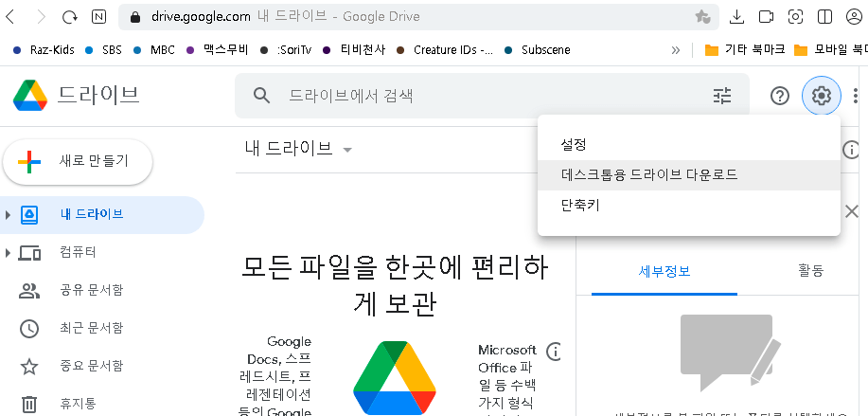Click the forward navigation arrow

(41, 17)
